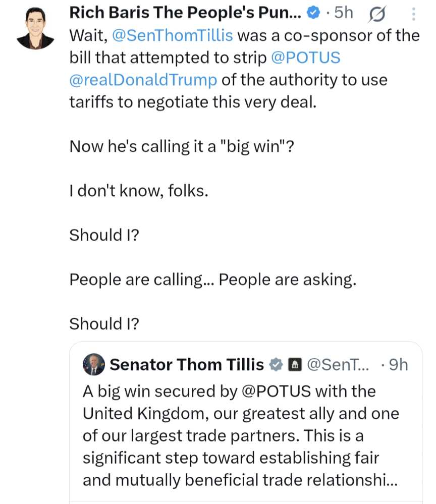Click the government building affiliation icon
The height and width of the screenshot is (504, 436).
coord(295,364)
